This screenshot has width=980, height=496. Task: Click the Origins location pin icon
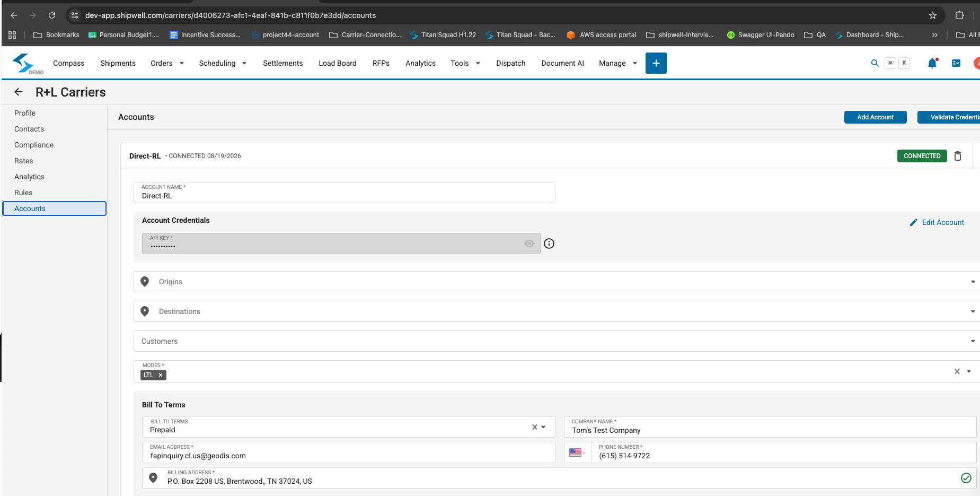click(x=145, y=282)
